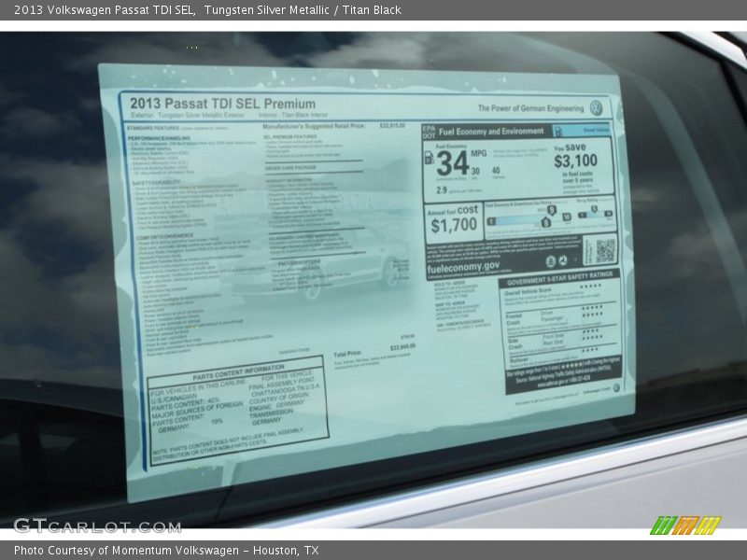
Task: Click the '$3,100' fuel savings amount
Action: pyautogui.click(x=575, y=161)
